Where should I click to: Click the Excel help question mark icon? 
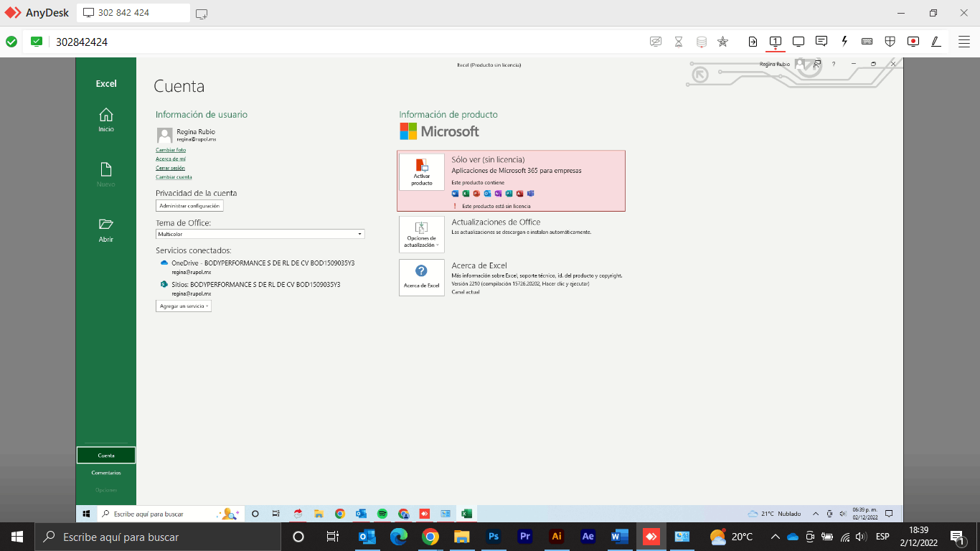[834, 64]
